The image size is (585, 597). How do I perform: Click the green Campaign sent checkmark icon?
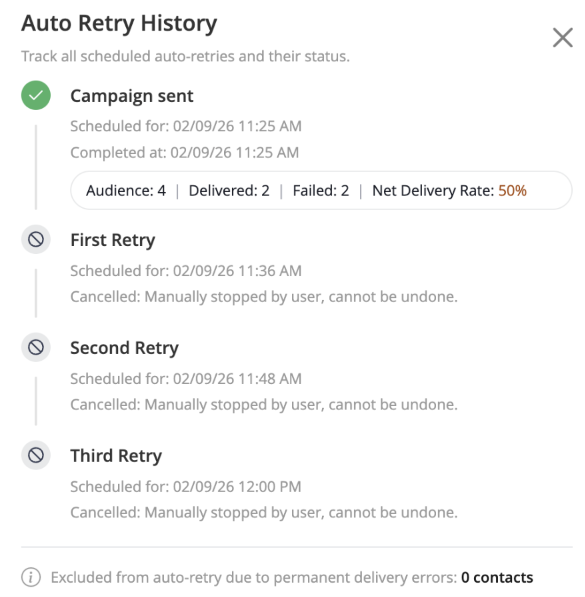pos(36,95)
